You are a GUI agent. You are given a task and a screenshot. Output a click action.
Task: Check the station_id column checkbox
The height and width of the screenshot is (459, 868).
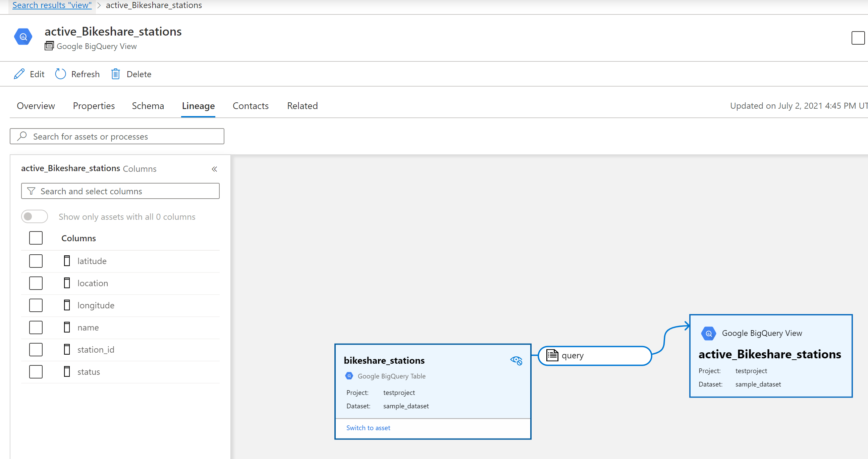click(36, 349)
